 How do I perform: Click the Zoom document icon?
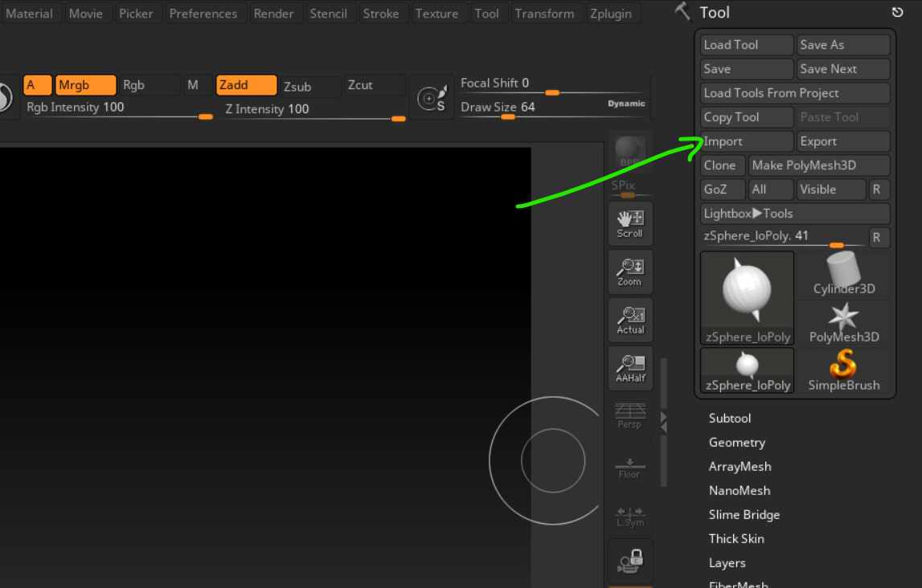[x=629, y=272]
